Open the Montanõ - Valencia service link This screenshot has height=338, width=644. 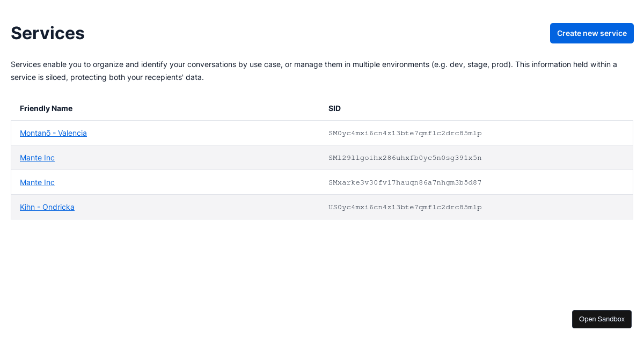tap(53, 133)
